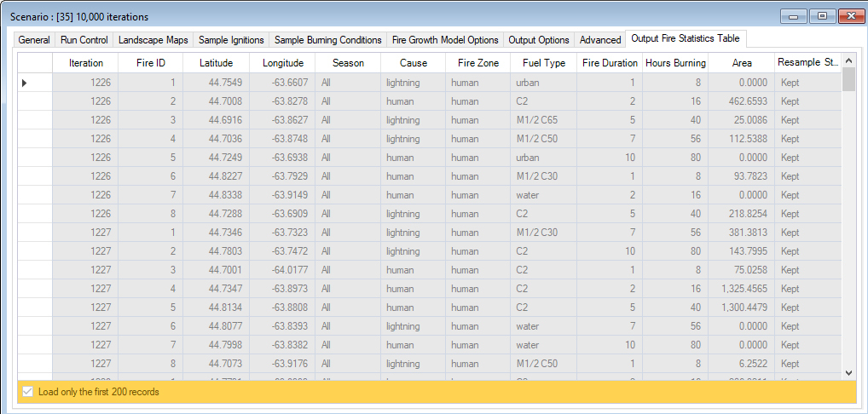Select longitude cell -63.6938
The width and height of the screenshot is (868, 414).
pos(282,158)
